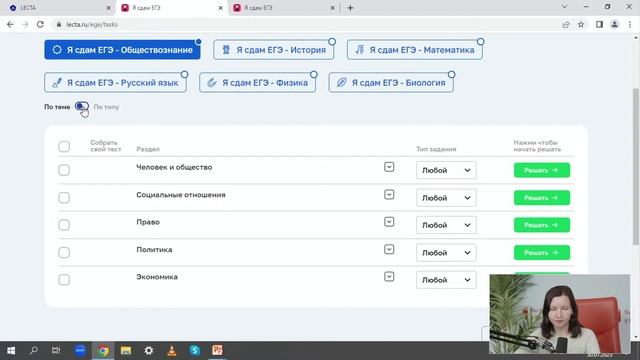Close the LECTA browser tab
The width and height of the screenshot is (640, 360).
point(108,8)
